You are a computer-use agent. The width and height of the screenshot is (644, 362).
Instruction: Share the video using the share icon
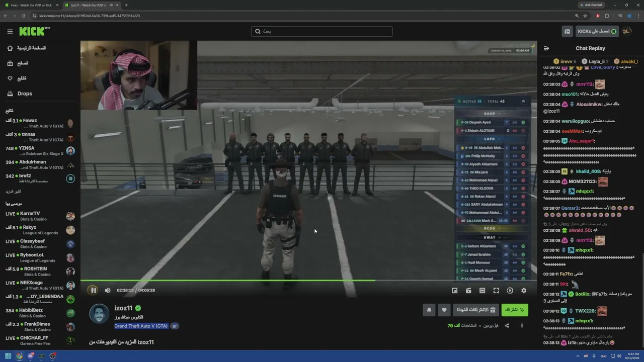pyautogui.click(x=507, y=326)
